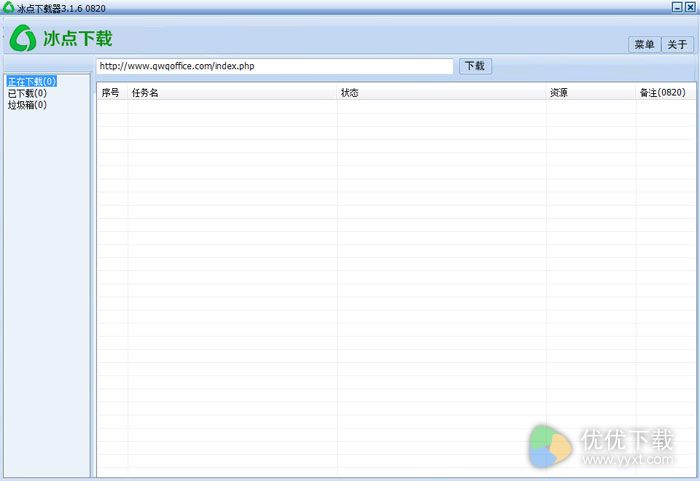Select 正在下载(0) in the sidebar
The width and height of the screenshot is (700, 481).
pos(32,82)
